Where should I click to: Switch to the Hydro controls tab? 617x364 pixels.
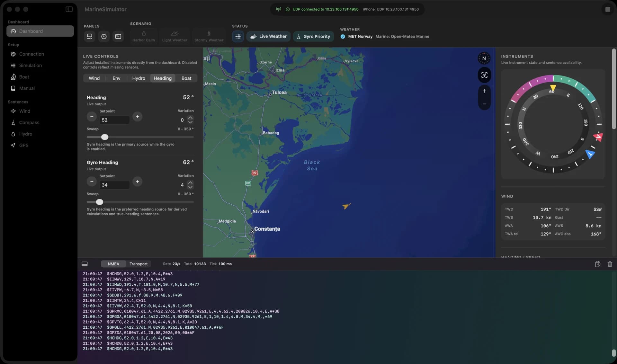pyautogui.click(x=139, y=78)
